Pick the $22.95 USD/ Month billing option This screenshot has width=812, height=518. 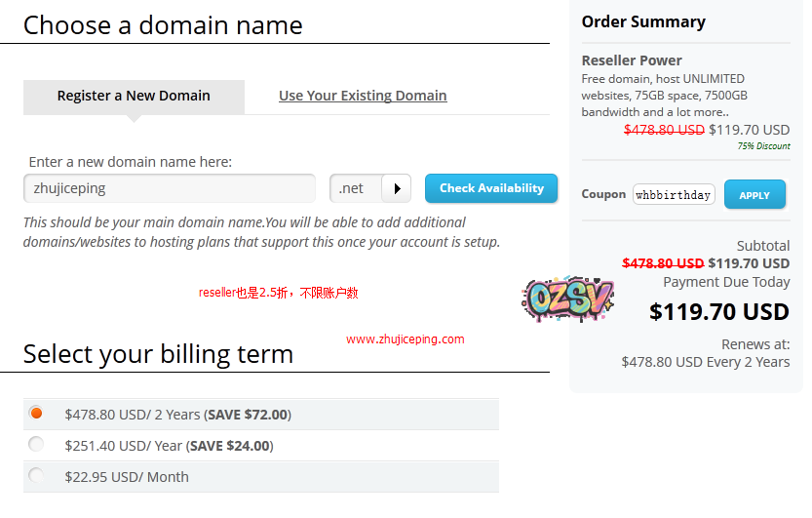[x=37, y=476]
